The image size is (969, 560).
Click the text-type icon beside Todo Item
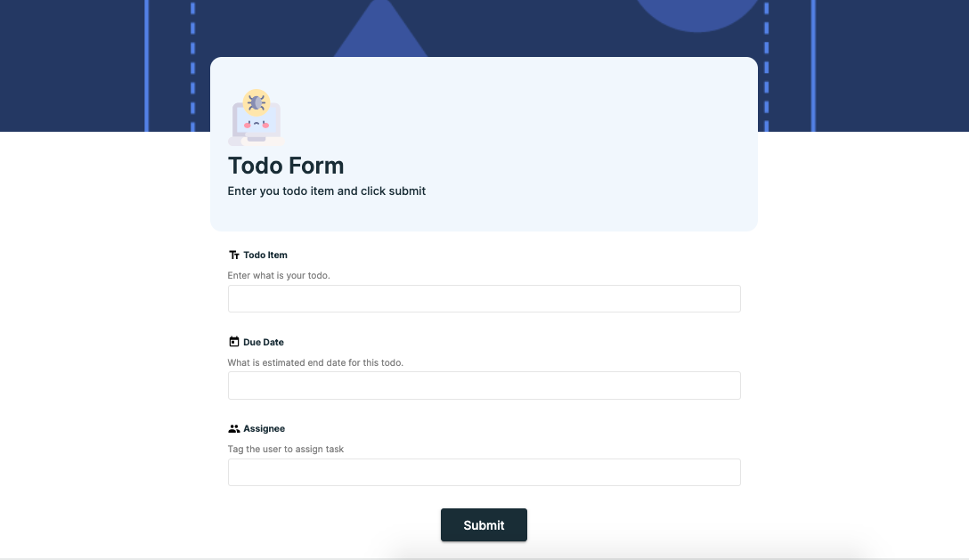pyautogui.click(x=234, y=255)
